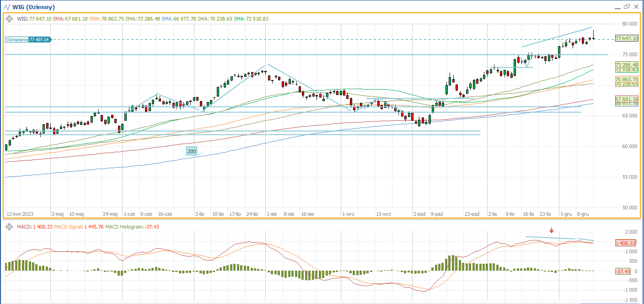
Task: Click the green SMA 72 518.83 legend label
Action: (x=251, y=19)
